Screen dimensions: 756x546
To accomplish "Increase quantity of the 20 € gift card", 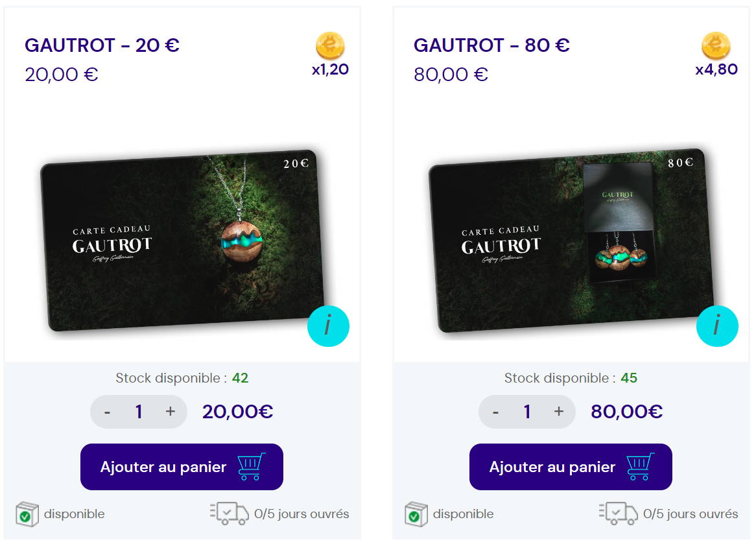I will click(x=170, y=411).
